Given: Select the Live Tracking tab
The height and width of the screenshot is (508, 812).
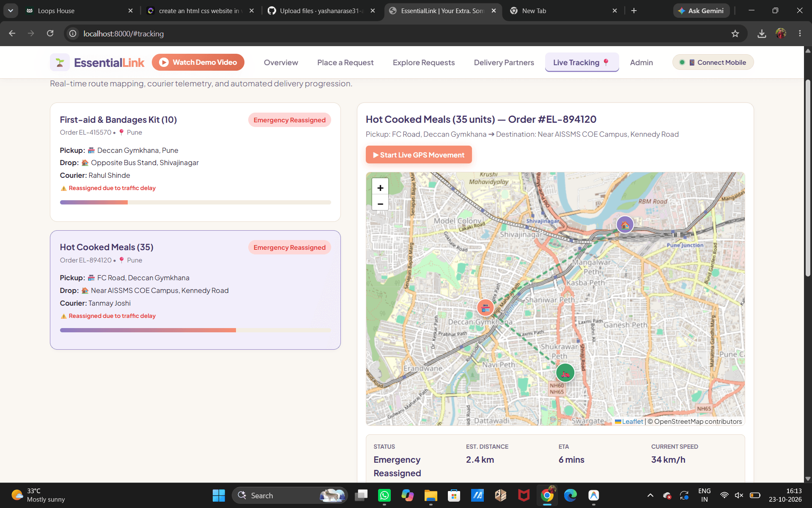Looking at the screenshot, I should pos(582,63).
